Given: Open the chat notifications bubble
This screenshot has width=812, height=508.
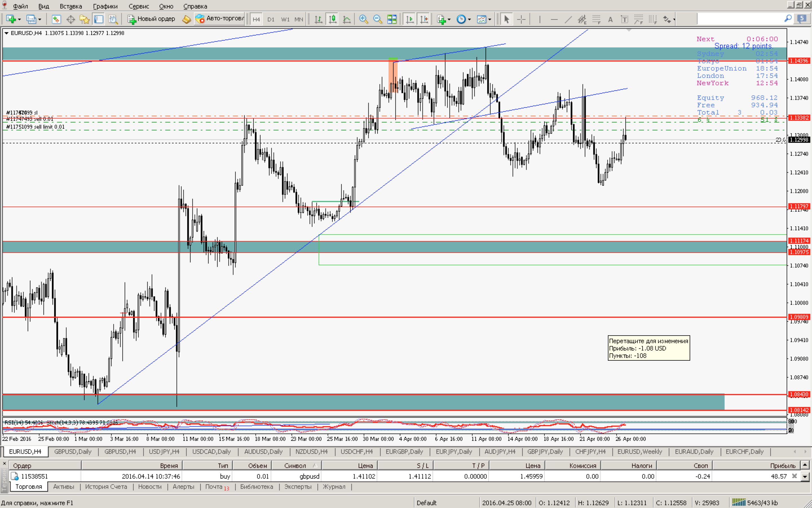Looking at the screenshot, I should (802, 18).
